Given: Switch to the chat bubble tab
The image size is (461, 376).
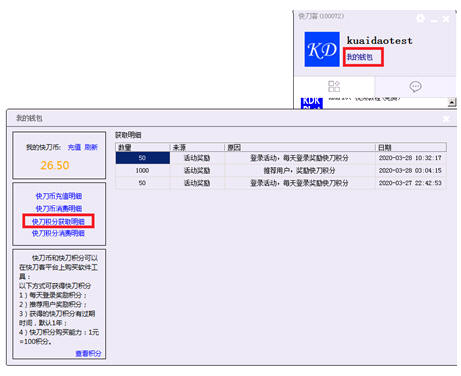Looking at the screenshot, I should point(415,87).
